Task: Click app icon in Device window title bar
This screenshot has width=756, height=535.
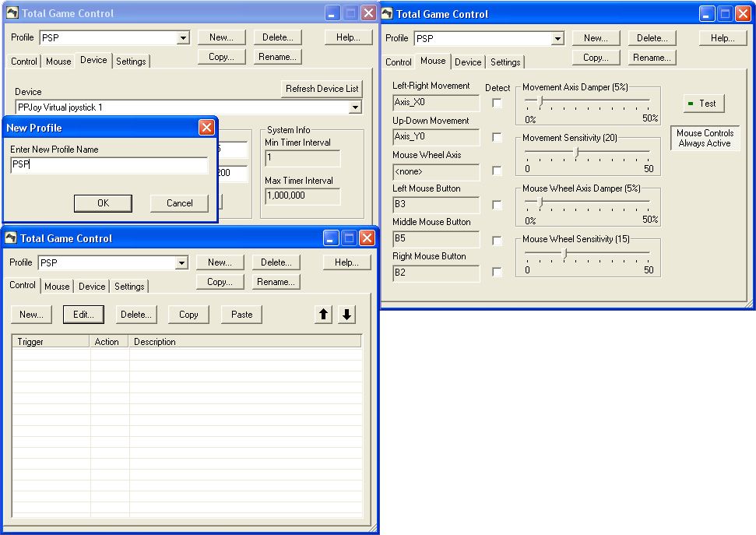Action: [12, 13]
